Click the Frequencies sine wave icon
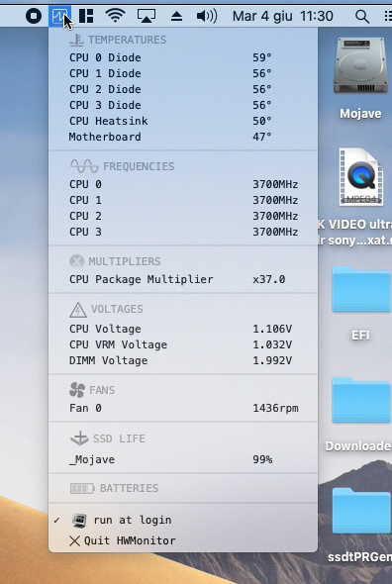 (84, 166)
